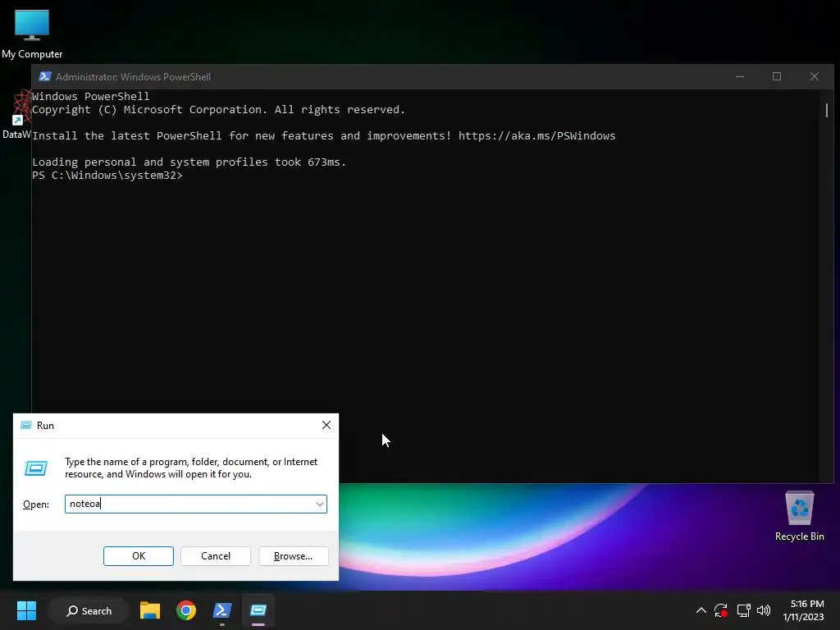Image resolution: width=840 pixels, height=630 pixels.
Task: Open taskbar Search box
Action: (x=89, y=610)
